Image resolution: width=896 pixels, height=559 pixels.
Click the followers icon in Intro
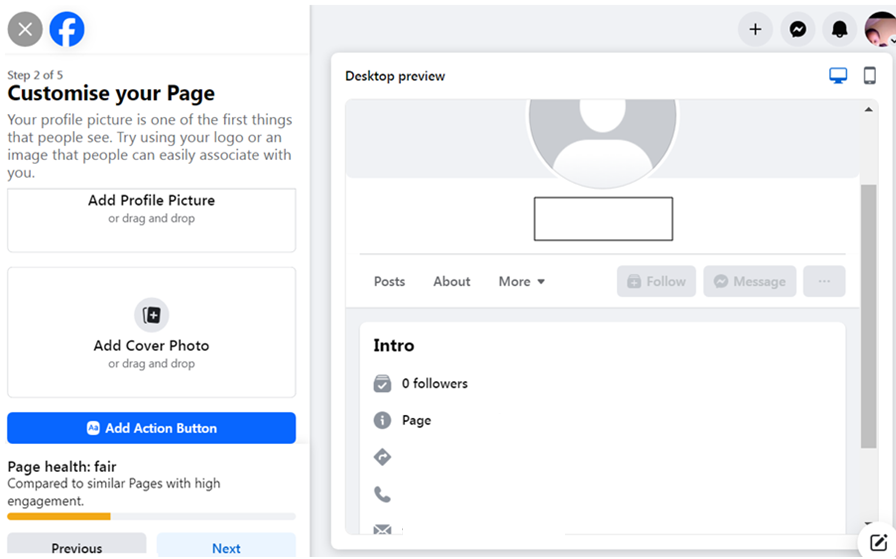tap(382, 384)
